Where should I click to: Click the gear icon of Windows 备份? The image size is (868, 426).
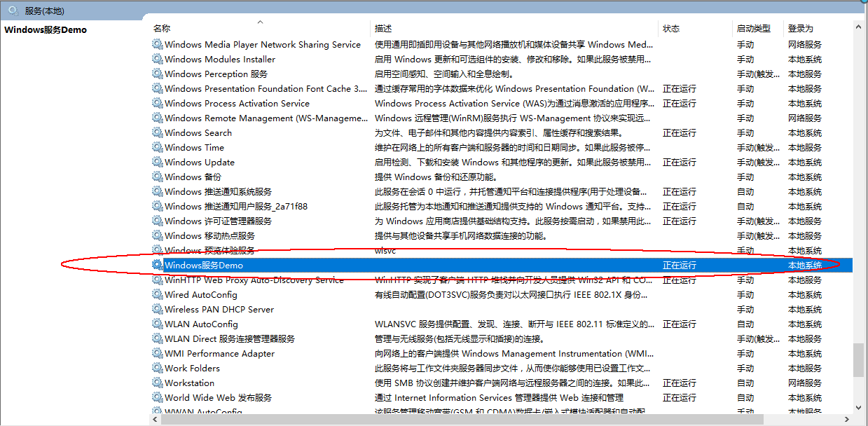(x=158, y=177)
